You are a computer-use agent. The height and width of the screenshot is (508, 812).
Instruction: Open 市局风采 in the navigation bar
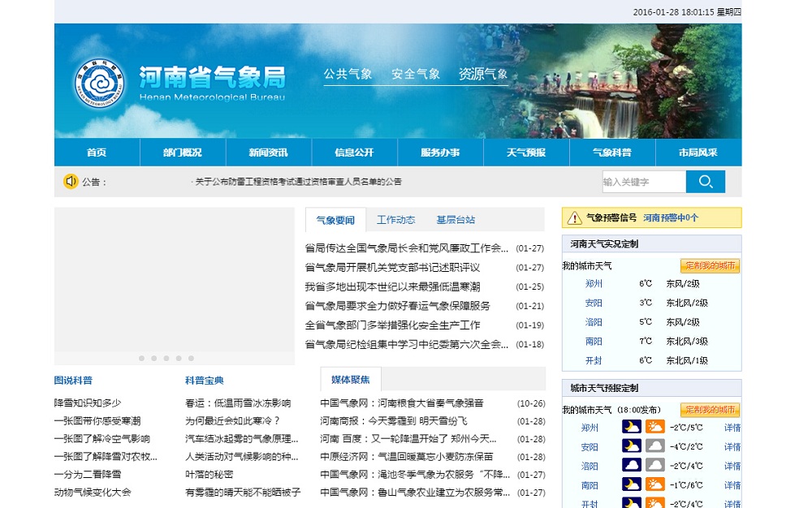698,152
